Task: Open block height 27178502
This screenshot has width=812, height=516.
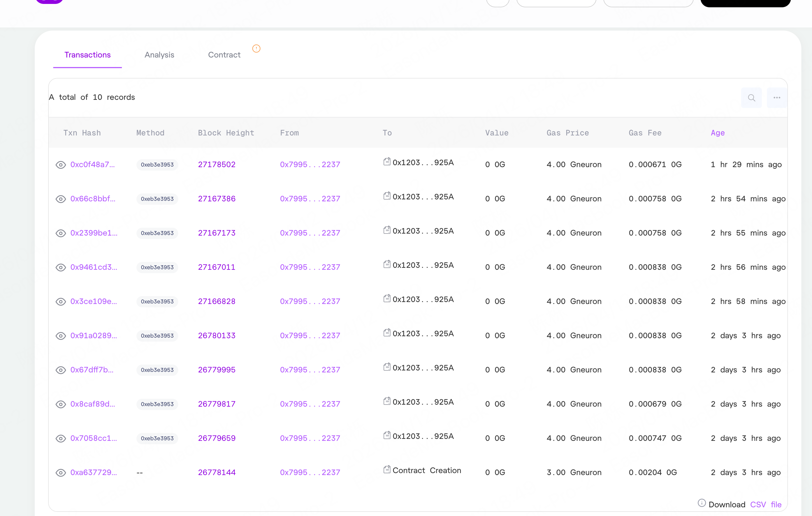Action: [x=217, y=165]
